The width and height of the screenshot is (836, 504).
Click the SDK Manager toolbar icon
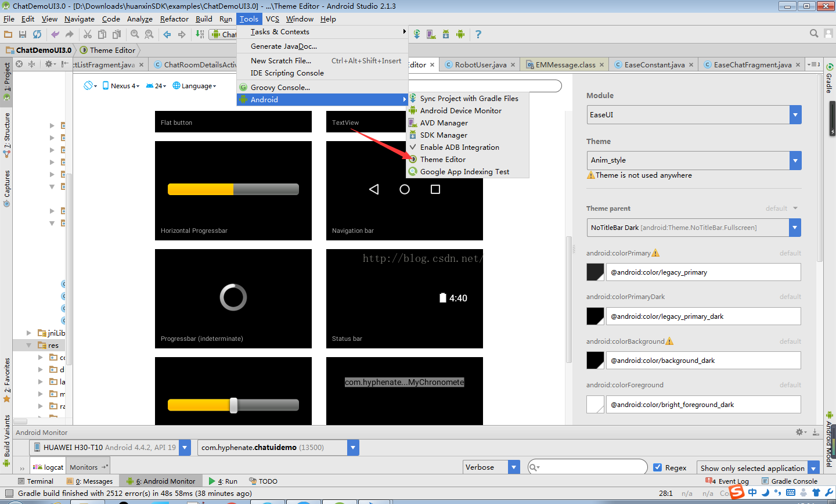tap(446, 34)
